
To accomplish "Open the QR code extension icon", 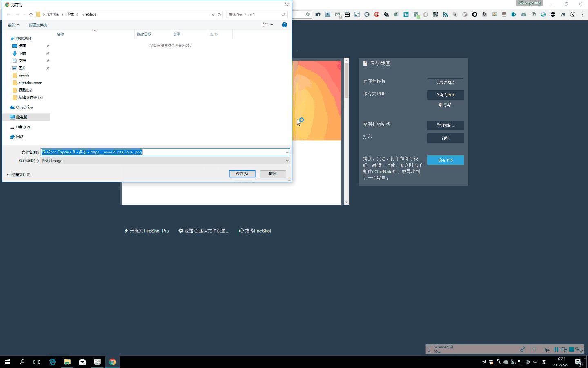I will pos(435,14).
